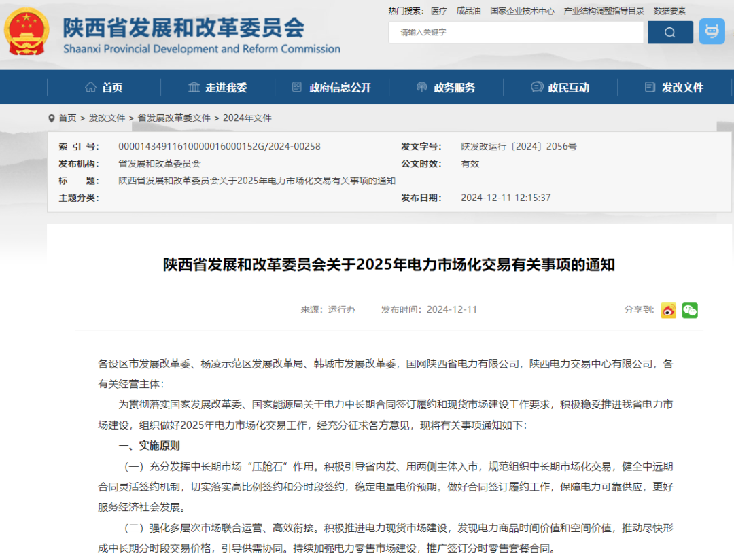The width and height of the screenshot is (734, 560).
Task: Click the title value in the info table
Action: point(256,181)
